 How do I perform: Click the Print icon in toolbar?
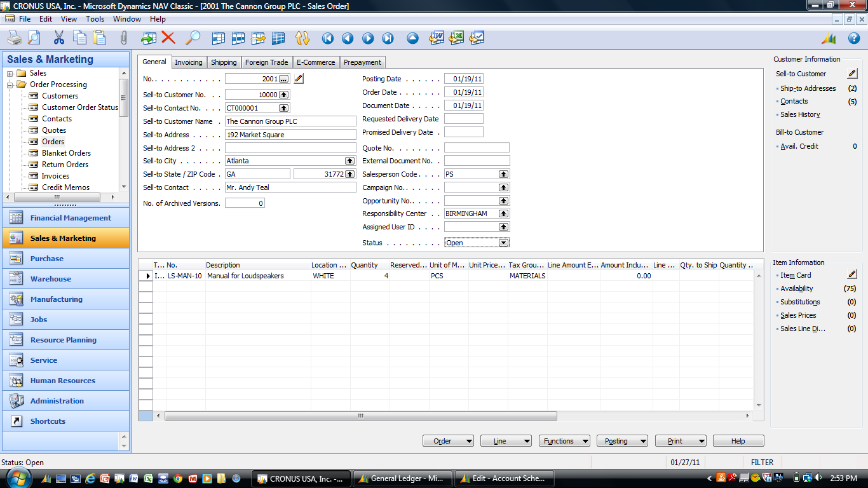(14, 38)
